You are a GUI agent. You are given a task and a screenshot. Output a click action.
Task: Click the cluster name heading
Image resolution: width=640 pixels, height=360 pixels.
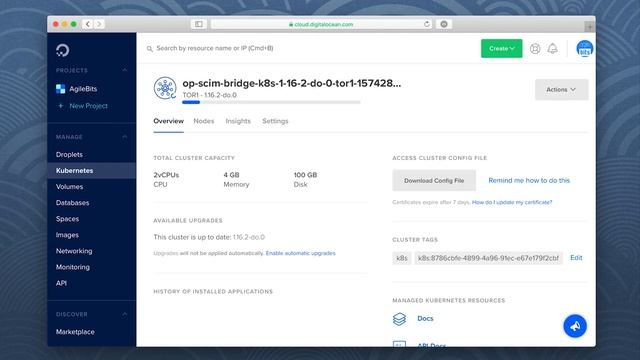291,83
